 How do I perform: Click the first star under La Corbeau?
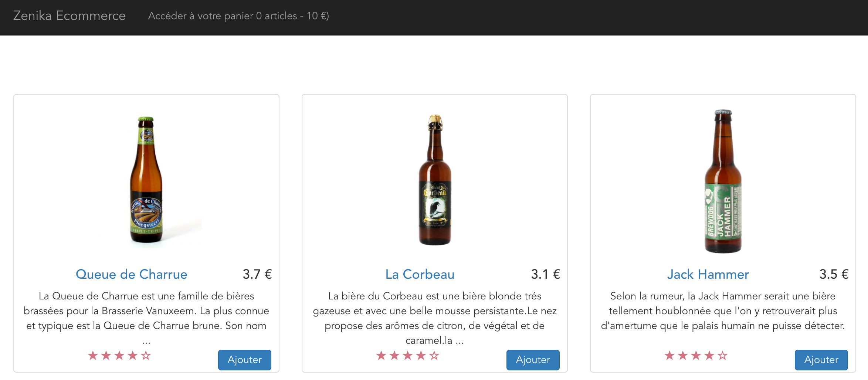click(381, 356)
